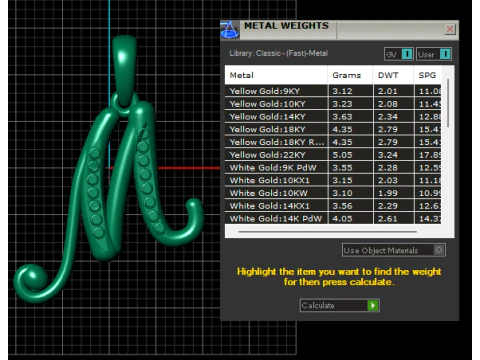Select the Yellow Gold:18KY row
This screenshot has width=480, height=360.
pyautogui.click(x=333, y=129)
